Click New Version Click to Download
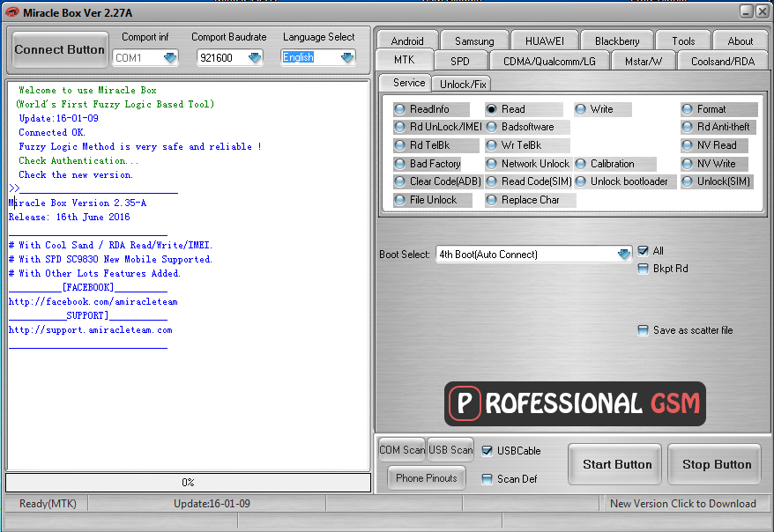The image size is (774, 532). coord(683,504)
